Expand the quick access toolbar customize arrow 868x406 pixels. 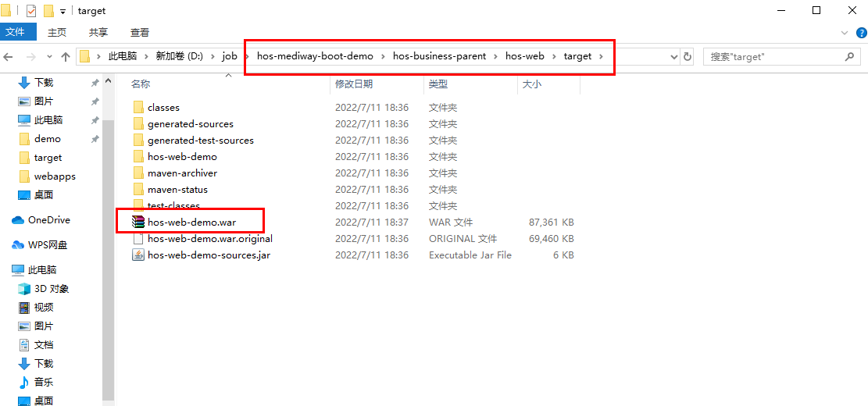pos(63,12)
